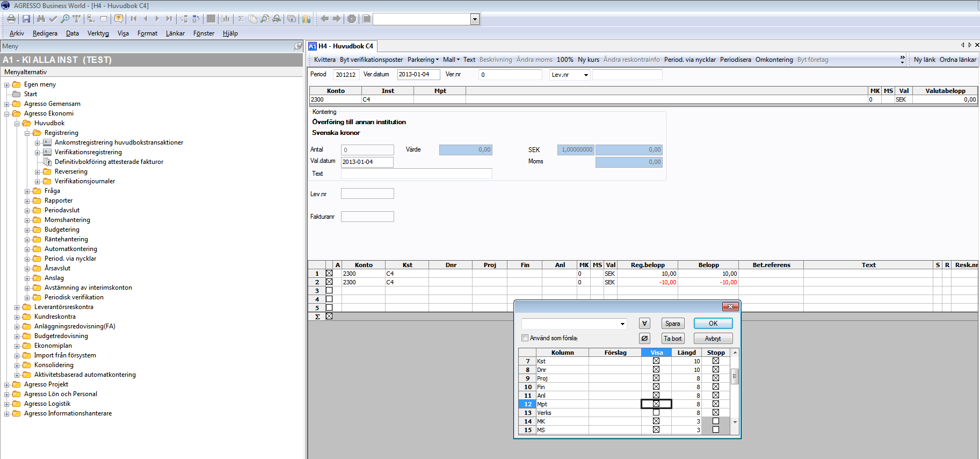Toggle Visa checkbox for Kst row
The height and width of the screenshot is (459, 980).
656,361
